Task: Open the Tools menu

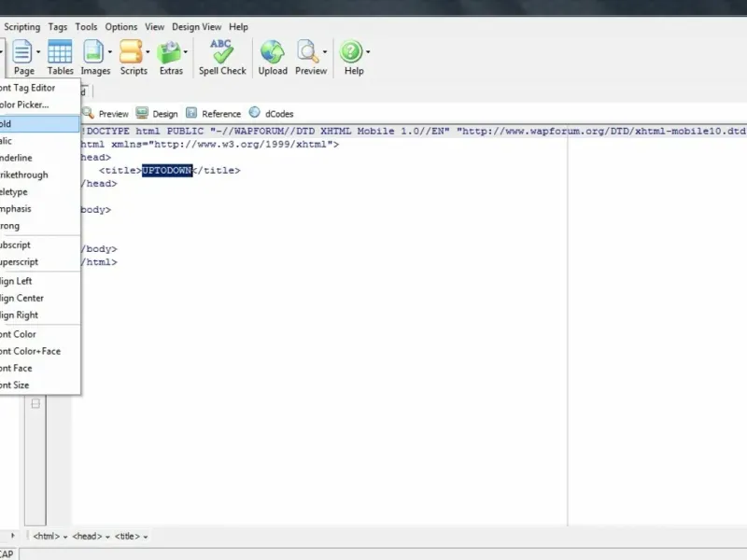Action: pos(86,27)
